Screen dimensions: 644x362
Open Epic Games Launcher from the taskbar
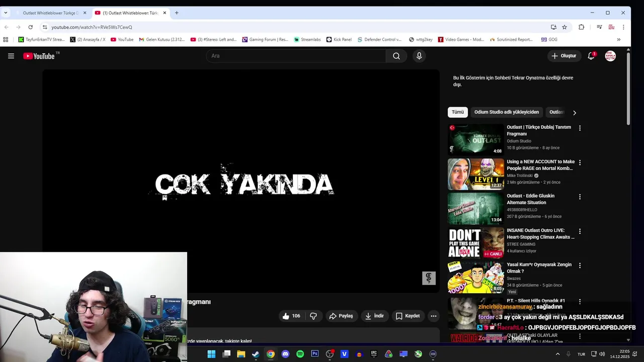click(x=374, y=354)
